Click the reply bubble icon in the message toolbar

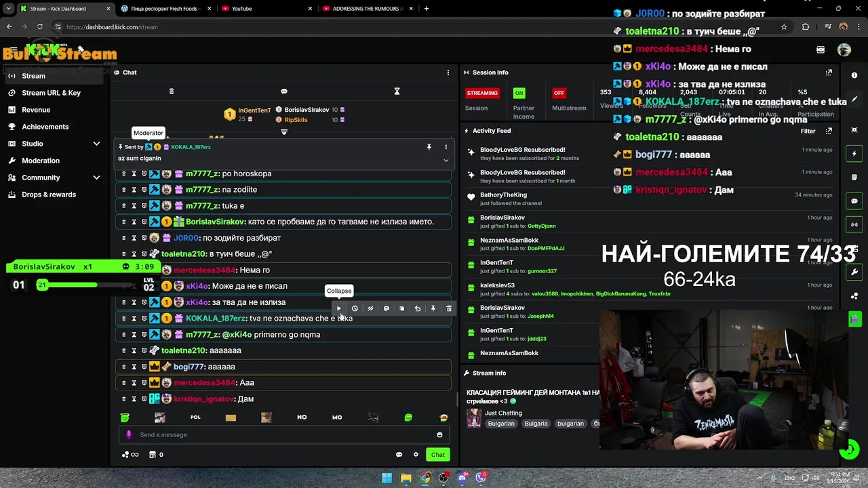click(387, 308)
